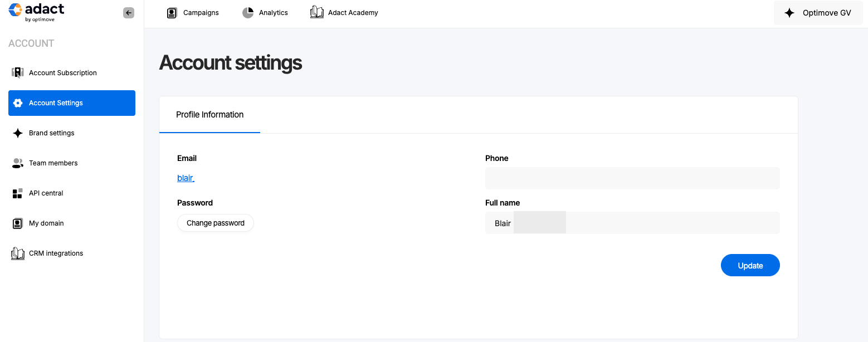Switch to the Profile Information tab
Viewport: 868px width, 342px height.
coord(209,115)
